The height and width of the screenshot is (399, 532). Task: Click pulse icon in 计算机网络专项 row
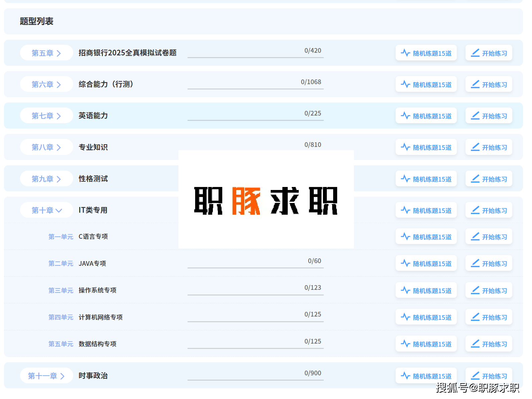coord(405,317)
